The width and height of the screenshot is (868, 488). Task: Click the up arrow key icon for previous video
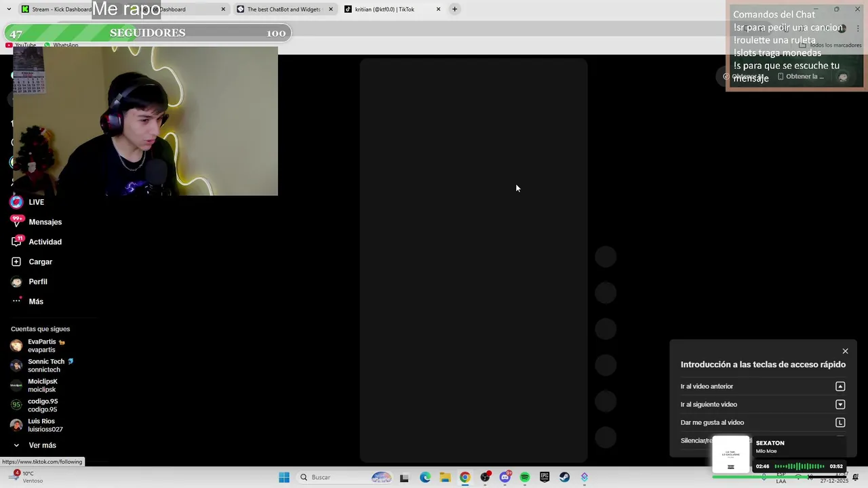click(840, 386)
